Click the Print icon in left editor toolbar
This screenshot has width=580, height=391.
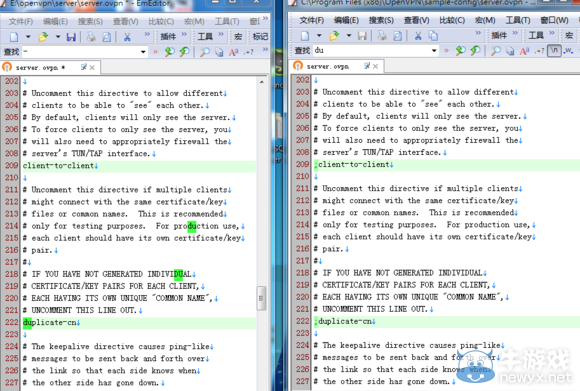pos(91,37)
